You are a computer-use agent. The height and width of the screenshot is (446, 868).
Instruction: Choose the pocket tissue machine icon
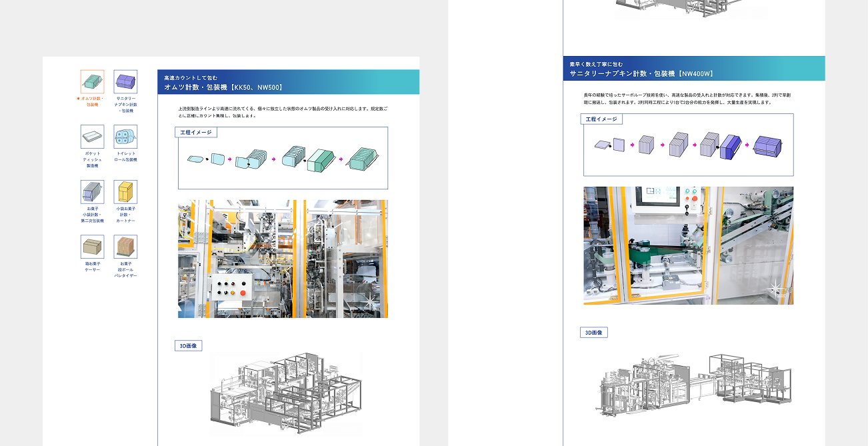coord(92,137)
